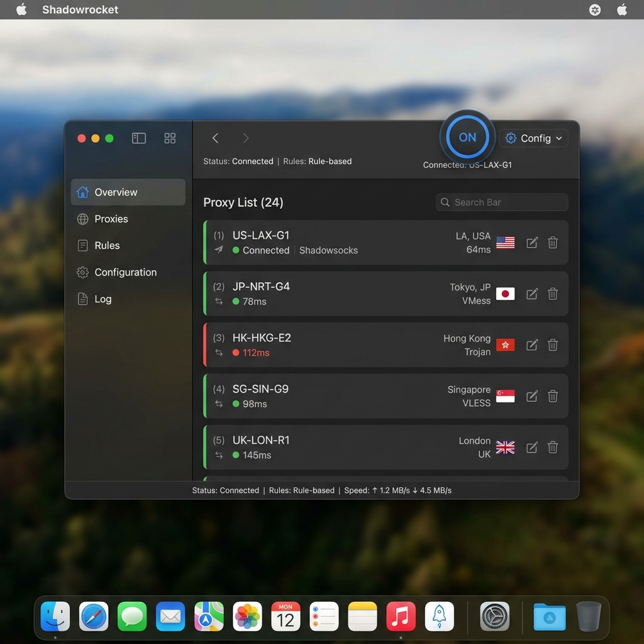This screenshot has width=644, height=644.
Task: Go forward with right chevron
Action: click(246, 138)
